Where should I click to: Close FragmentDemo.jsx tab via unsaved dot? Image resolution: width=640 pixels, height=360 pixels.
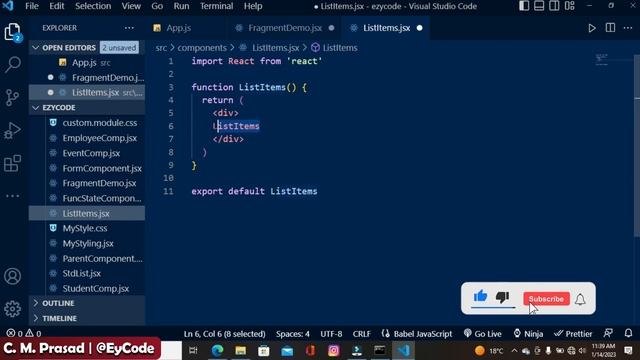[x=331, y=28]
